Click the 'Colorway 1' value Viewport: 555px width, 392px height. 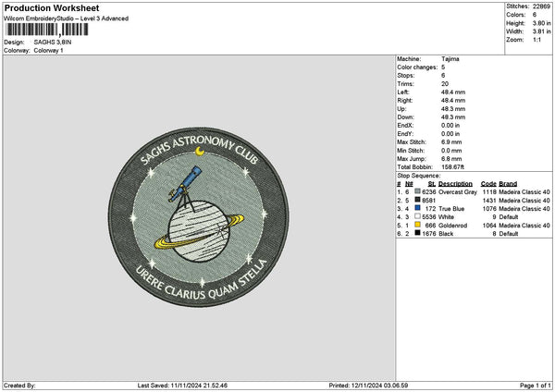pyautogui.click(x=48, y=50)
